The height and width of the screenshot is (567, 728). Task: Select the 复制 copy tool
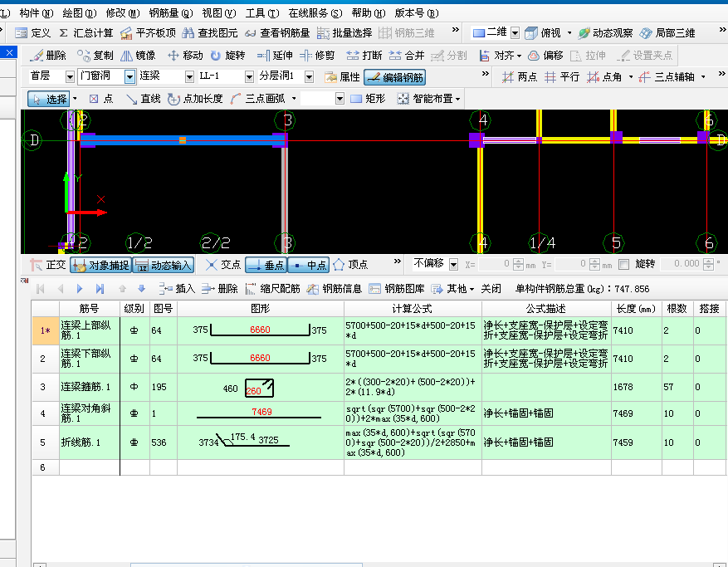(x=95, y=56)
